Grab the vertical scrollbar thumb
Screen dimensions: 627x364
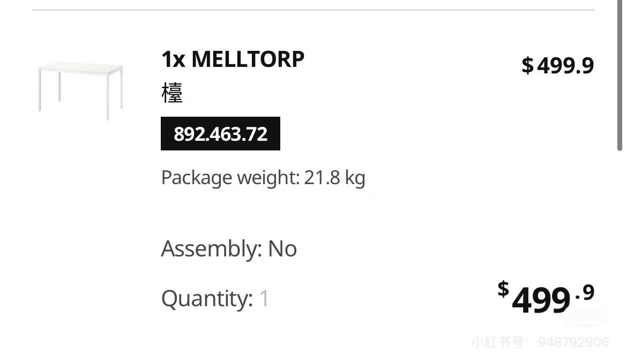620,75
